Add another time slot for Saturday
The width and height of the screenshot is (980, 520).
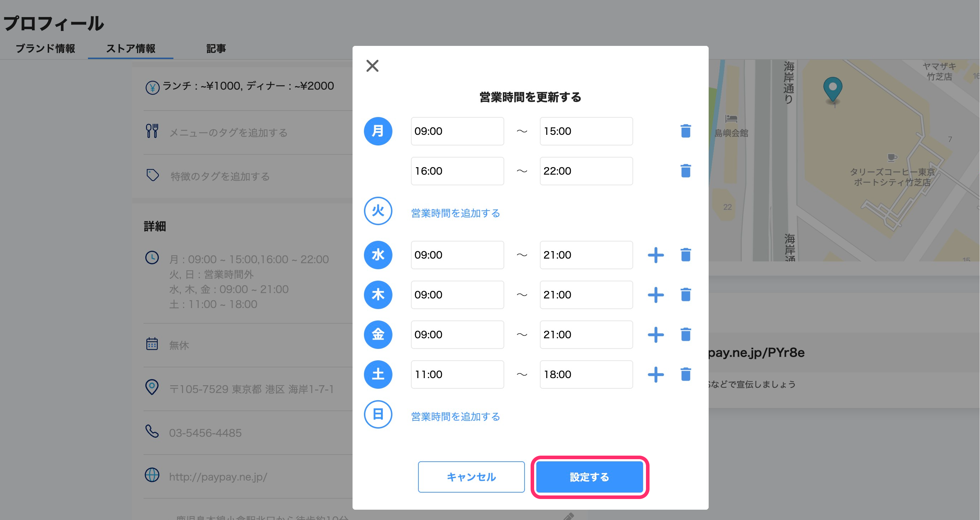(x=656, y=375)
